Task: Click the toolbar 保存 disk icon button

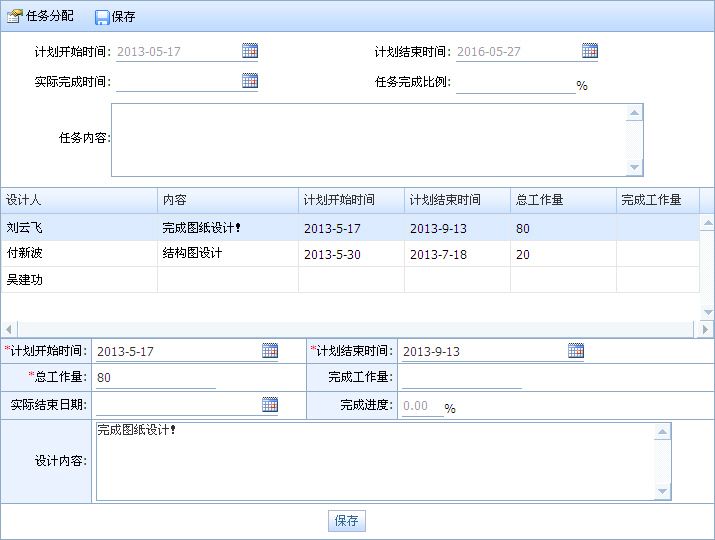Action: 115,16
